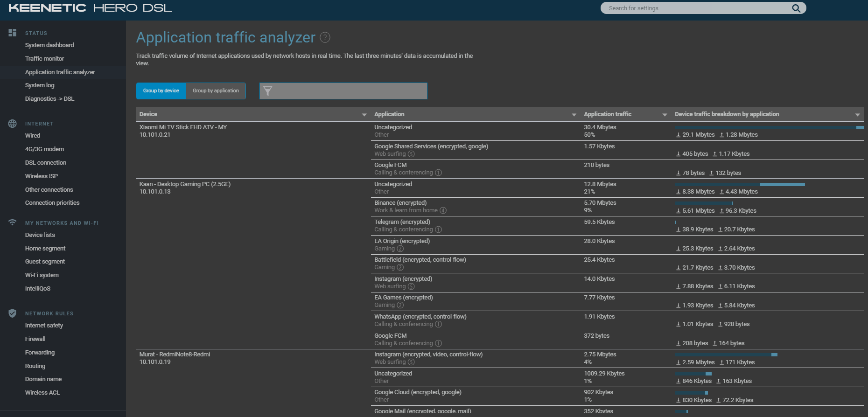Click the funnel filter icon
The width and height of the screenshot is (868, 417).
tap(267, 91)
